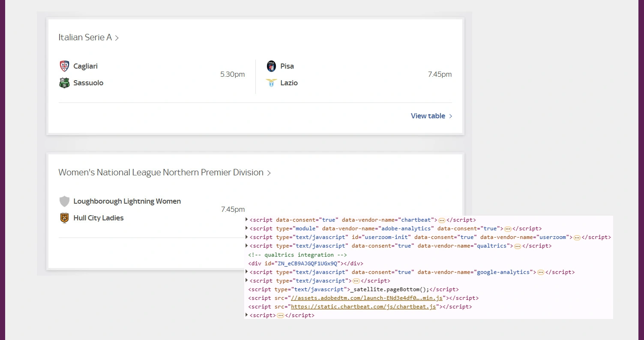
Task: Expand the Women's National League heading chevron
Action: pyautogui.click(x=269, y=173)
